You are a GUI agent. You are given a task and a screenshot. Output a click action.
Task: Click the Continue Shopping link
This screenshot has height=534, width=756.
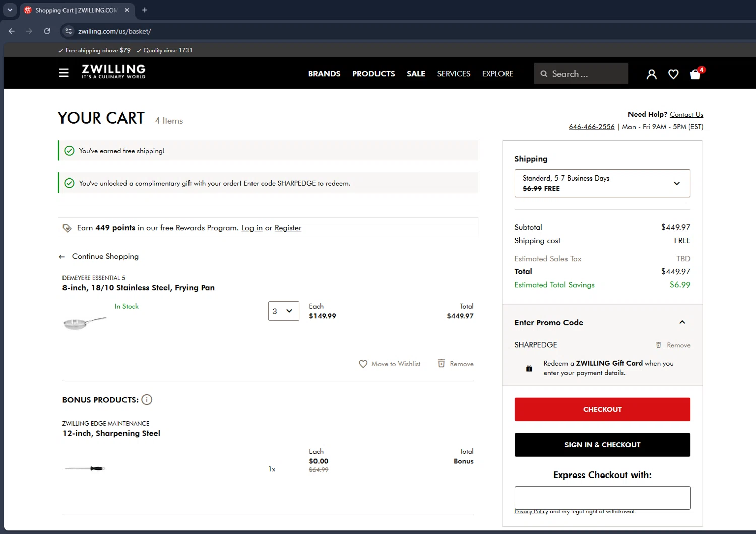[x=105, y=256]
